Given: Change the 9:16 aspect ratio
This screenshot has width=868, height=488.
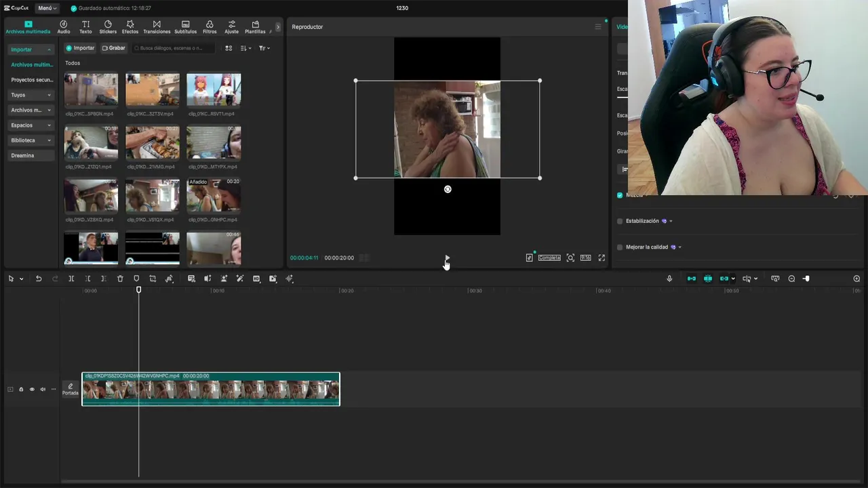Looking at the screenshot, I should pyautogui.click(x=585, y=258).
